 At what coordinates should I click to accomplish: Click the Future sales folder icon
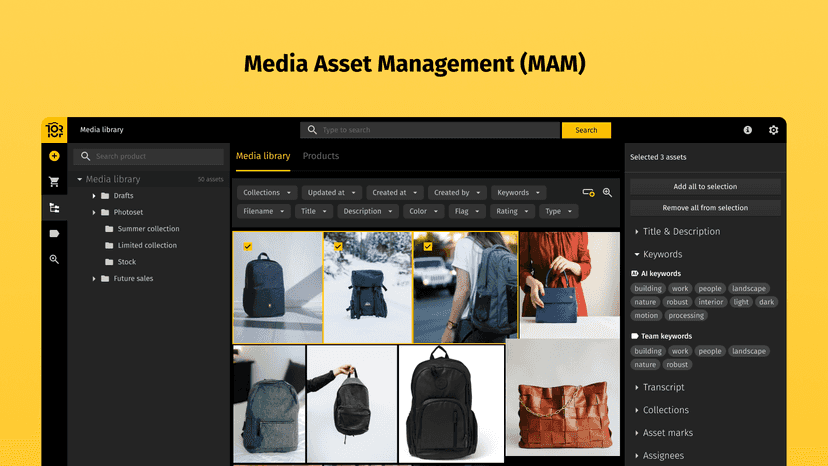click(105, 278)
